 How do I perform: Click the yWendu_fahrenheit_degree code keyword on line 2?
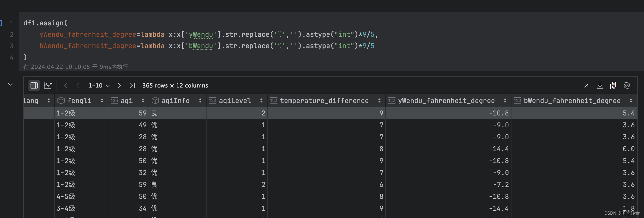(88, 34)
